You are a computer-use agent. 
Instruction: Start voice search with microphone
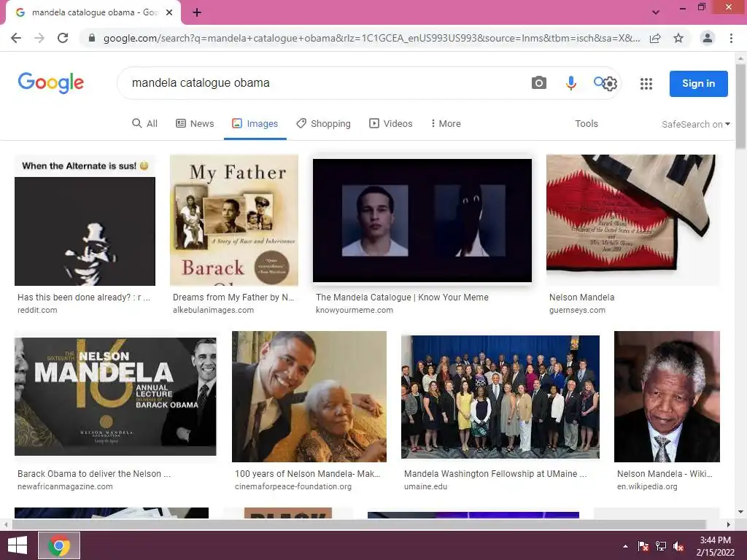570,83
